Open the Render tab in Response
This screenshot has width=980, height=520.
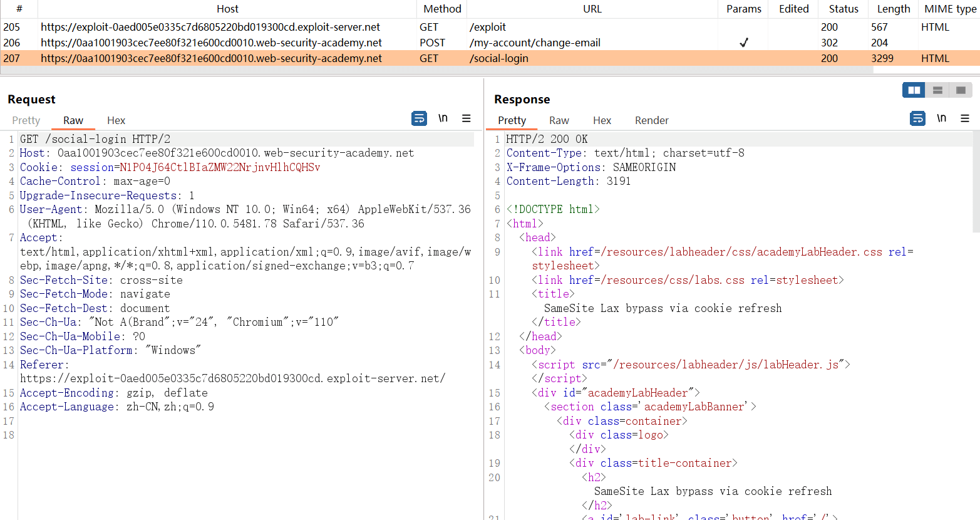tap(651, 120)
